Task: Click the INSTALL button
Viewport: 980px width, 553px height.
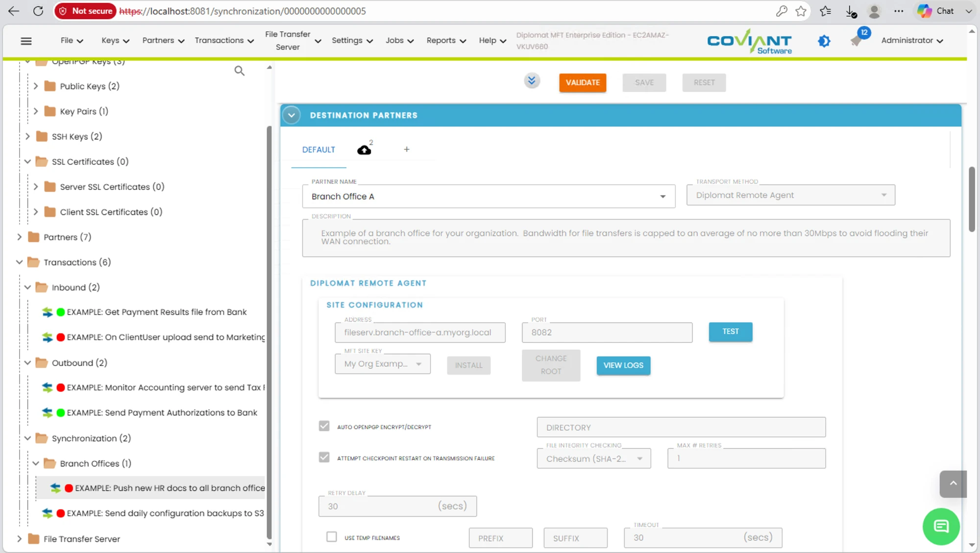Action: [x=468, y=365]
